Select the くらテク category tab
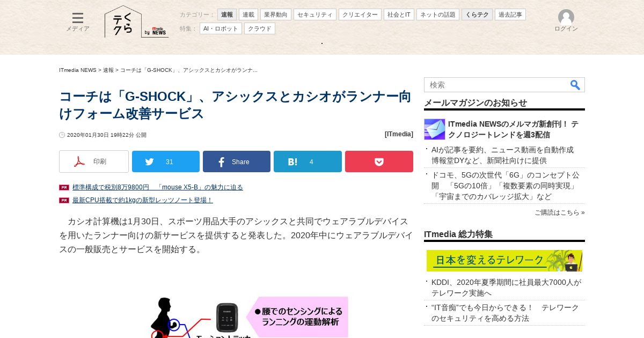Image resolution: width=644 pixels, height=338 pixels. tap(477, 15)
